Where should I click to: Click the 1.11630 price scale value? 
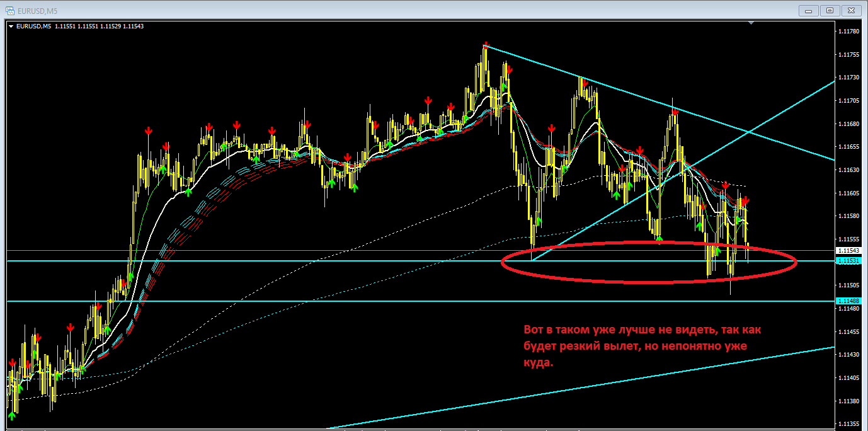click(x=849, y=170)
